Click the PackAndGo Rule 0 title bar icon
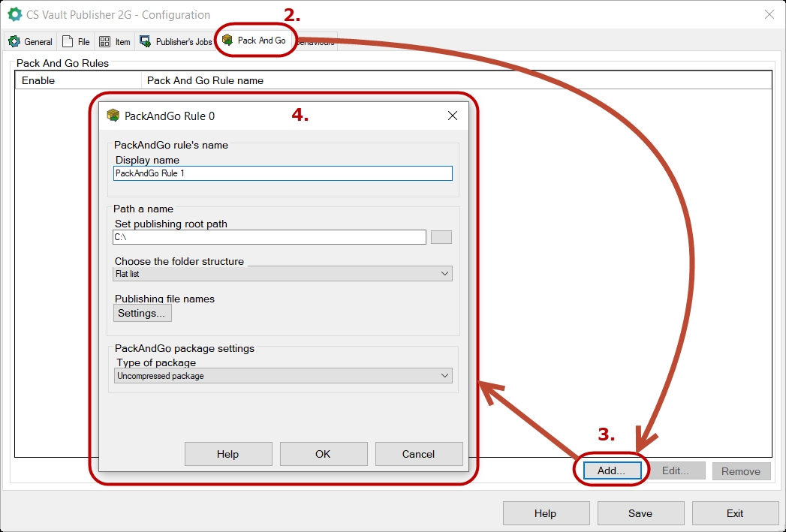The image size is (786, 532). click(113, 116)
